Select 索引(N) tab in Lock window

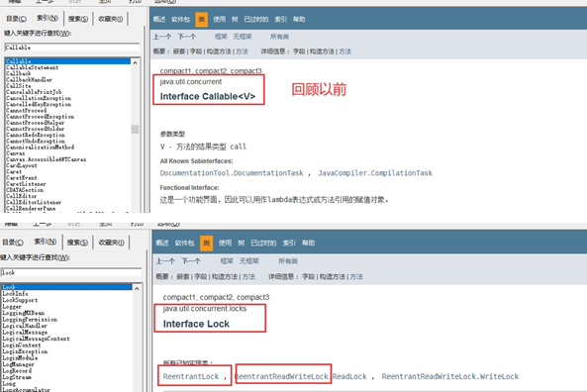click(46, 242)
